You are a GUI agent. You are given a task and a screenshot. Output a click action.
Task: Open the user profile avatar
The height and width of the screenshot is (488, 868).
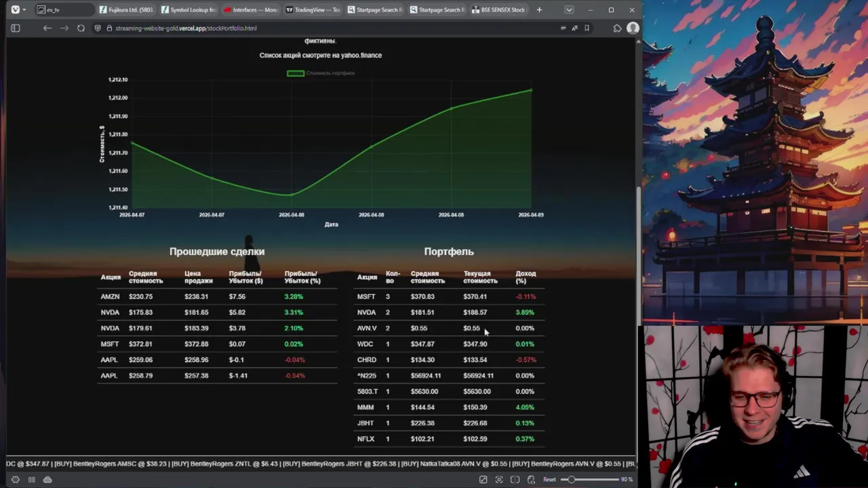pos(633,28)
